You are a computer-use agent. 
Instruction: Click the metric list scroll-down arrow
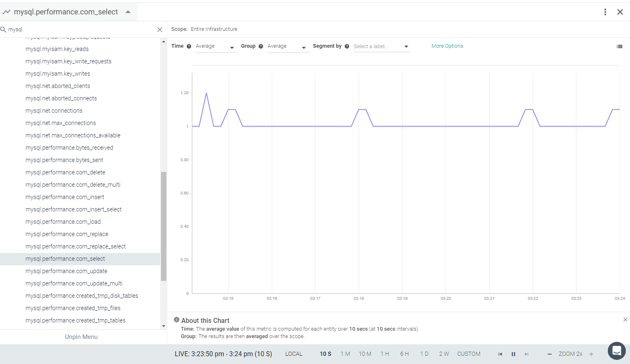[163, 326]
